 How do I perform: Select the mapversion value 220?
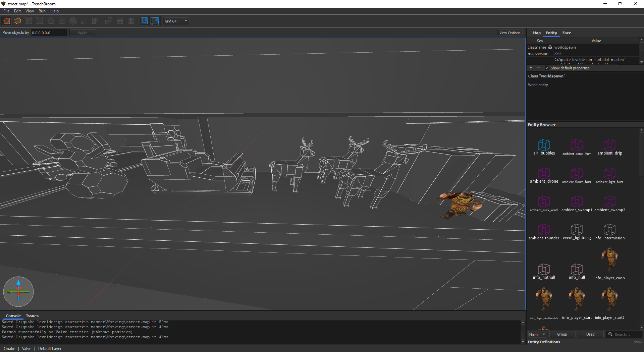[596, 54]
